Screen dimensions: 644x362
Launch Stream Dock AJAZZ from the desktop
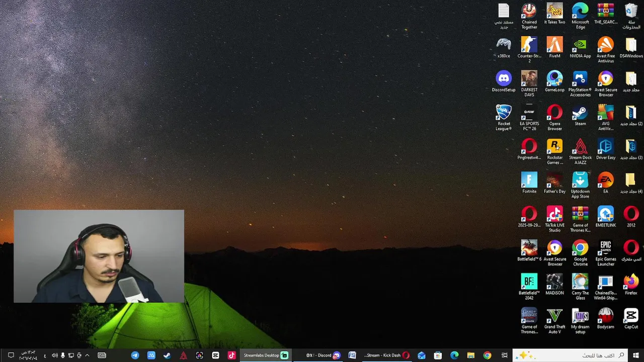click(x=580, y=151)
